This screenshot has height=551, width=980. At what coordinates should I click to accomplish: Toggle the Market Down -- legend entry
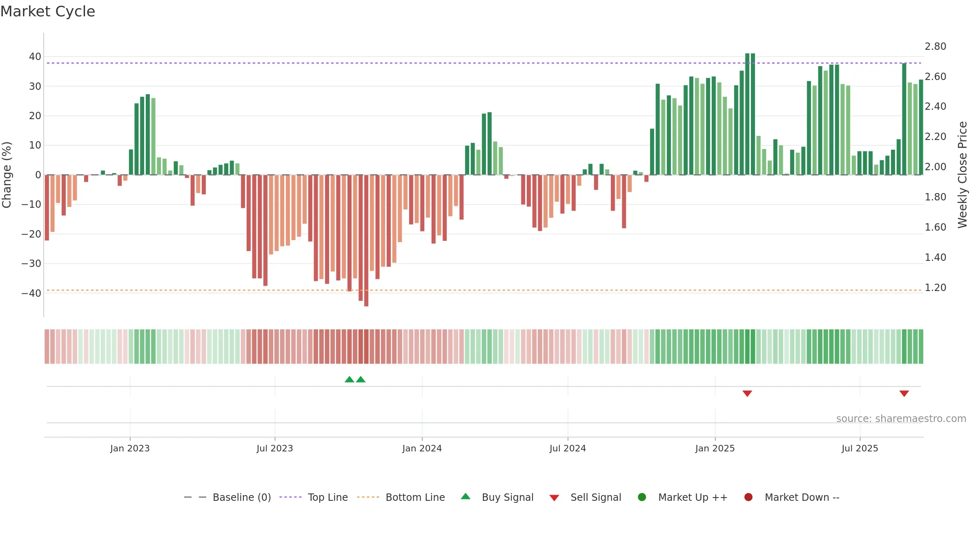point(792,497)
